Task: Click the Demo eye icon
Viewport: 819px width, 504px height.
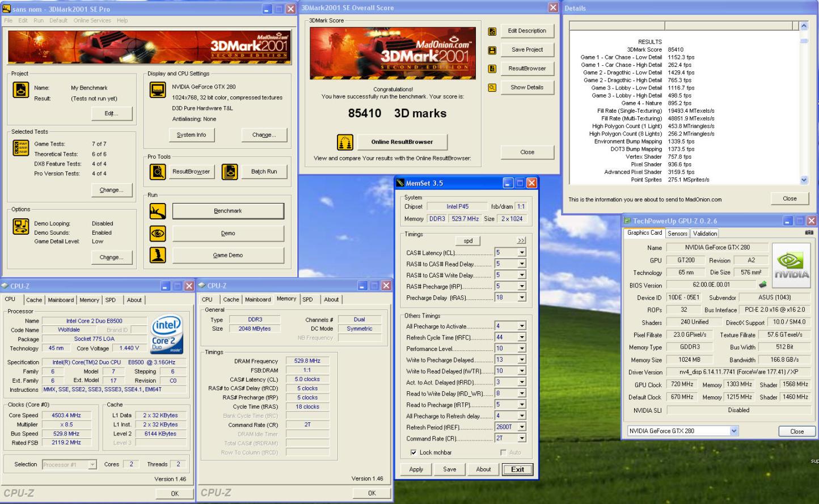Action: point(158,233)
